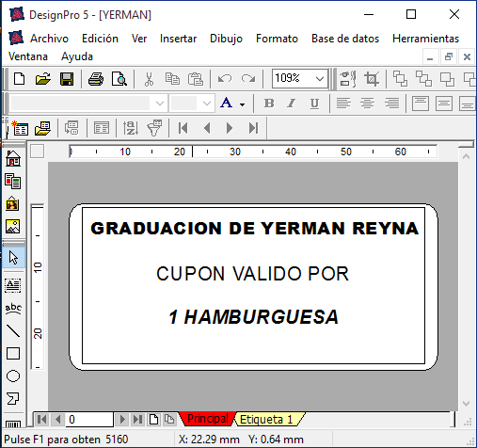
Task: Switch to the Principal tab
Action: 208,419
